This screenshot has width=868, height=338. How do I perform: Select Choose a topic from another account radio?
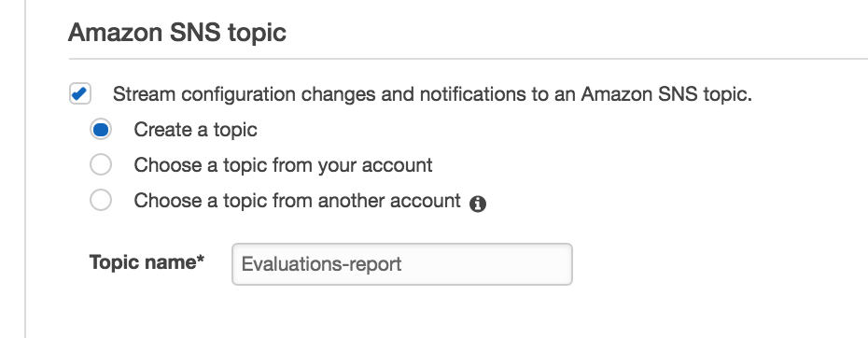pyautogui.click(x=101, y=200)
